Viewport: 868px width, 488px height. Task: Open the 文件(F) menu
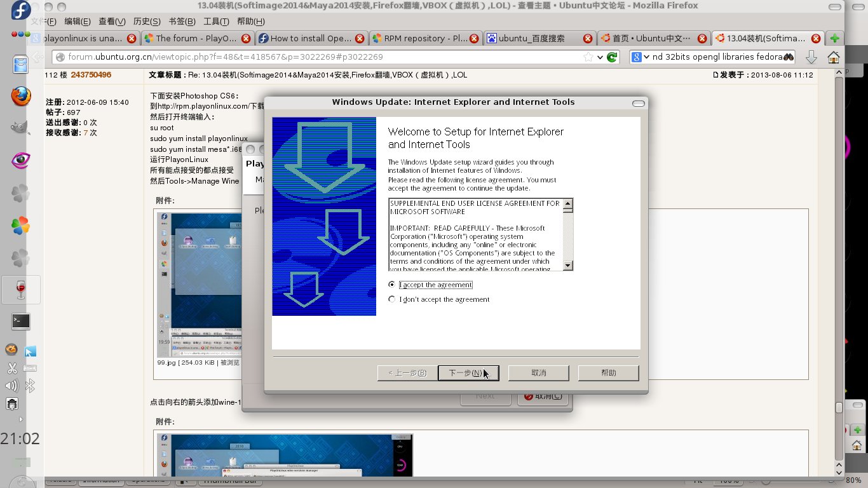pyautogui.click(x=44, y=22)
